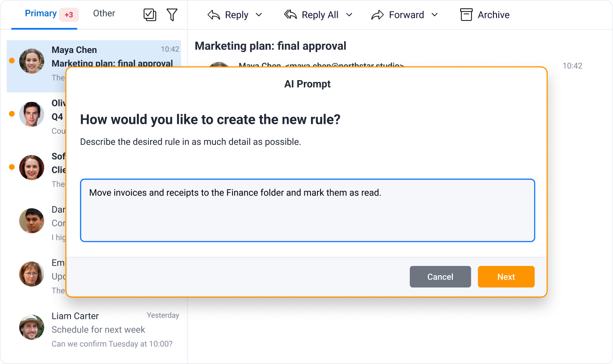Toggle unread dot on Maya Chen email
The width and height of the screenshot is (613, 364).
click(12, 61)
